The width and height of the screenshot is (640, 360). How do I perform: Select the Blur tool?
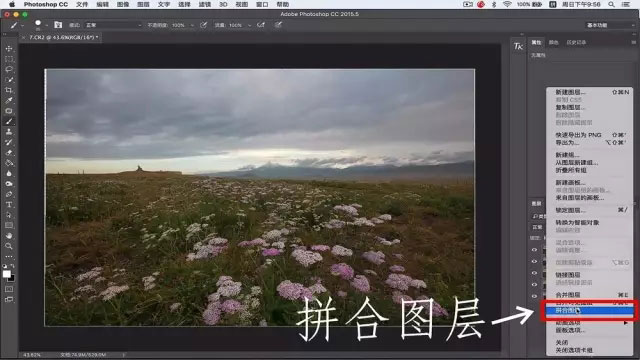pos(9,173)
